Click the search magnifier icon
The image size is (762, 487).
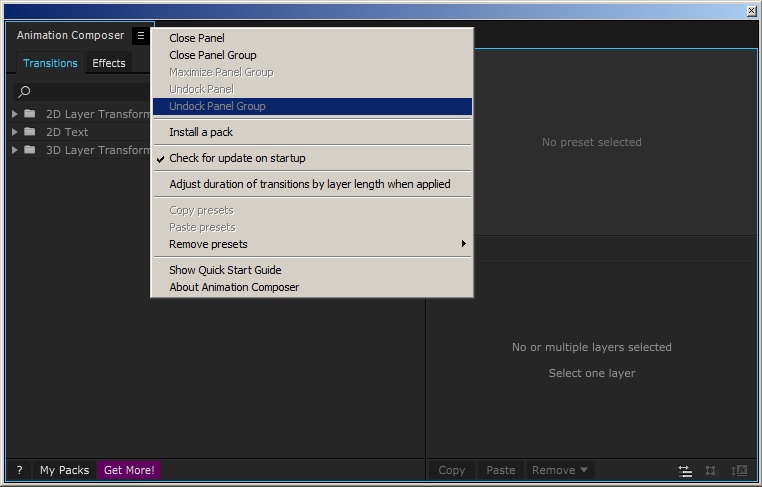pos(24,91)
